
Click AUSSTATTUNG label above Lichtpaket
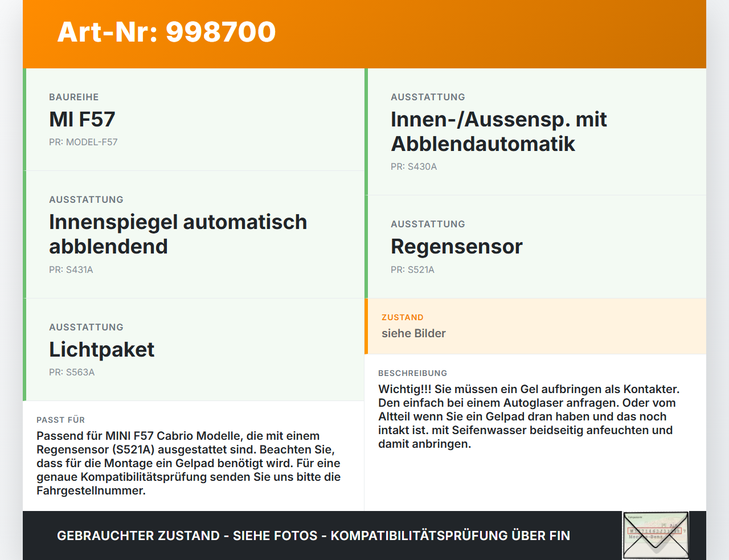(86, 327)
